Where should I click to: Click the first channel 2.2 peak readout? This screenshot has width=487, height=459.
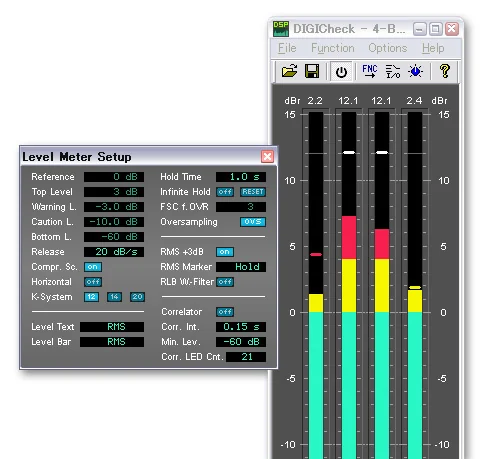pos(315,100)
